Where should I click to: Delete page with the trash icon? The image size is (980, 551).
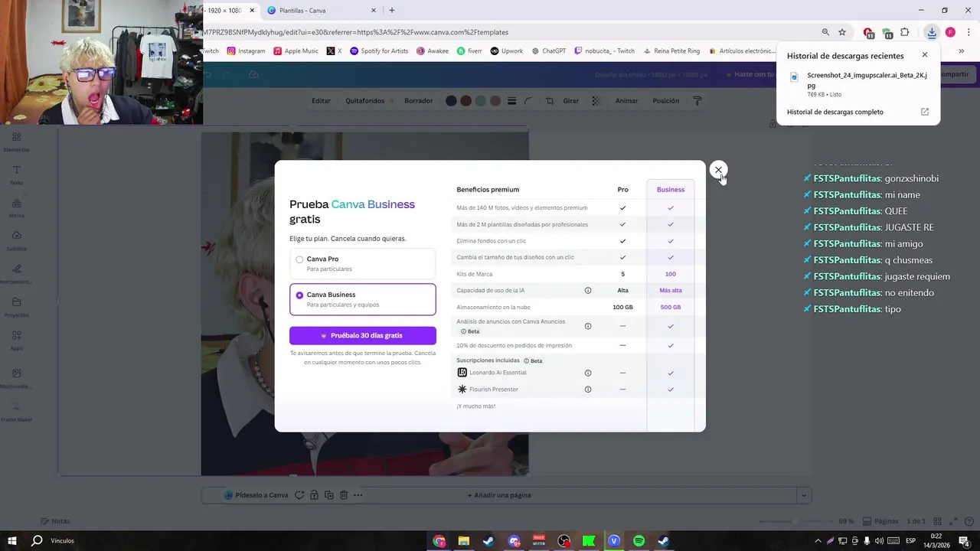(x=344, y=495)
